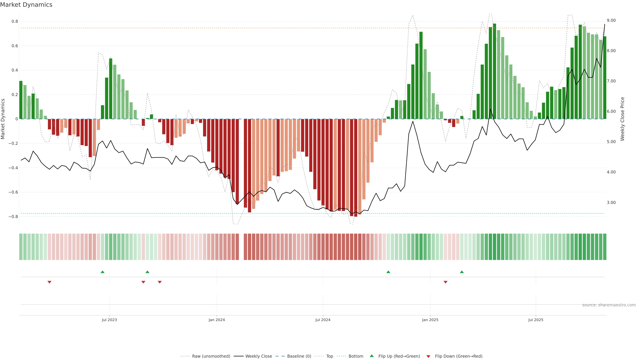Click the first green flip-up marker near Jul 2023

pyautogui.click(x=102, y=272)
